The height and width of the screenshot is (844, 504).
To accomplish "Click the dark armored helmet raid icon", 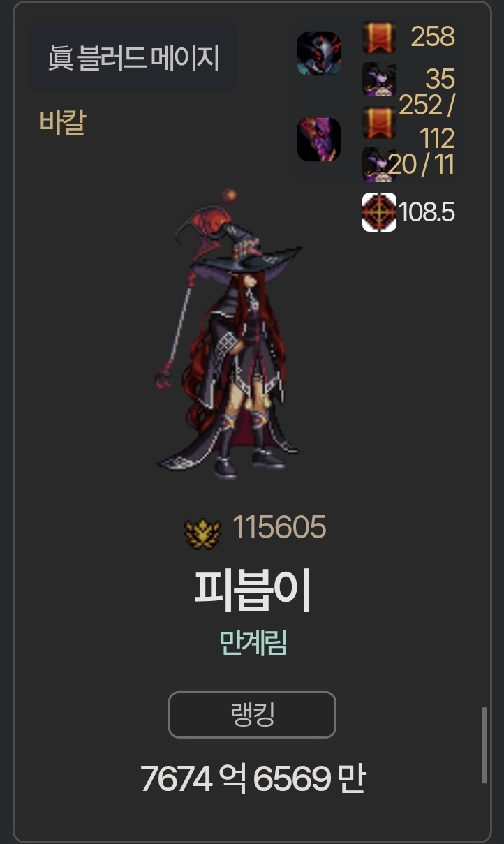I will click(318, 54).
